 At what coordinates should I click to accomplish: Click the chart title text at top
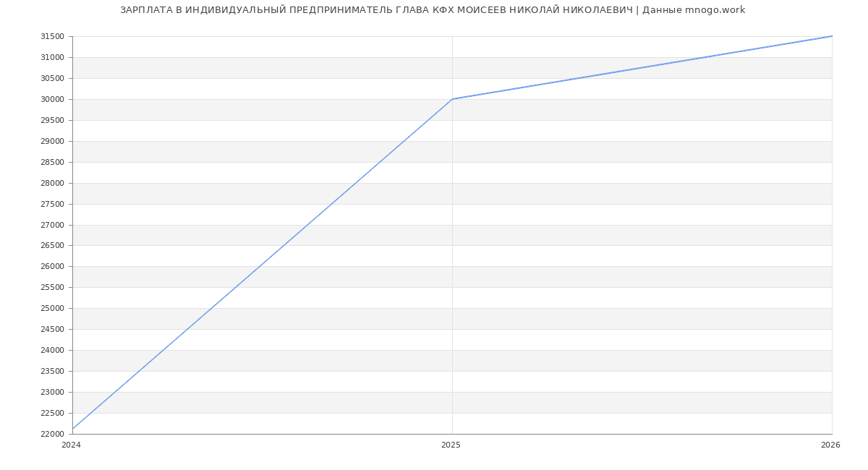(x=433, y=10)
